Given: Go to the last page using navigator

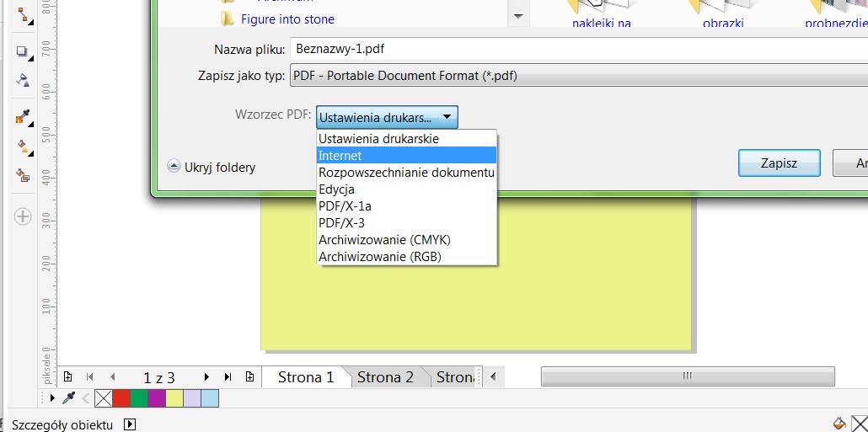Looking at the screenshot, I should coord(228,377).
